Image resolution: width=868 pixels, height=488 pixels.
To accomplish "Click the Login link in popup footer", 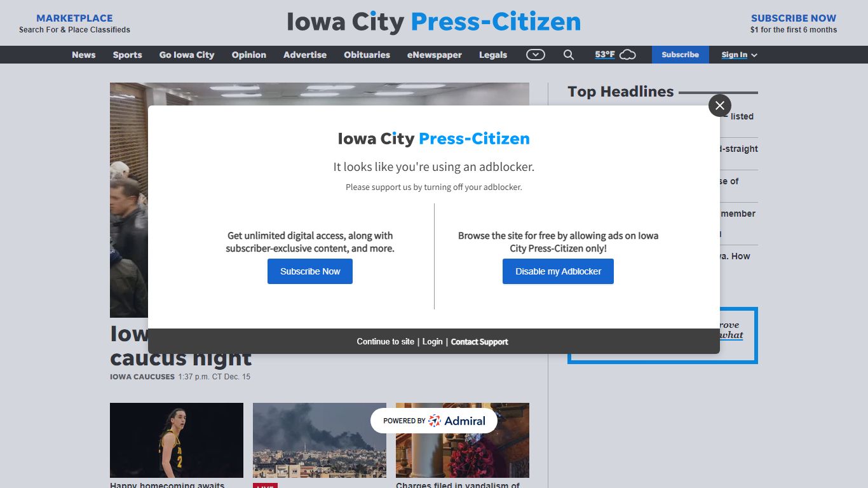I will 432,342.
